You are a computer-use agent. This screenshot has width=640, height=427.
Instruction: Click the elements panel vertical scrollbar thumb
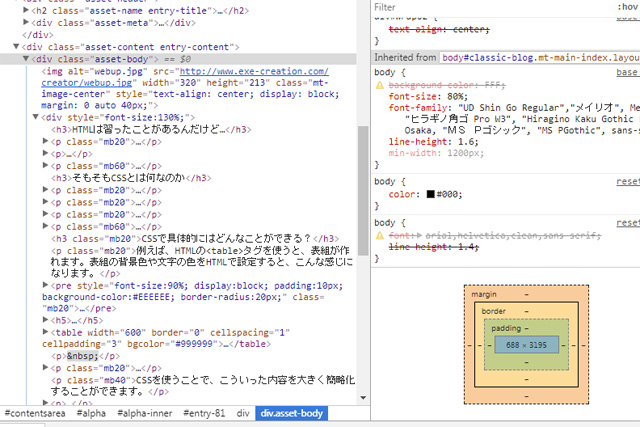[x=363, y=190]
